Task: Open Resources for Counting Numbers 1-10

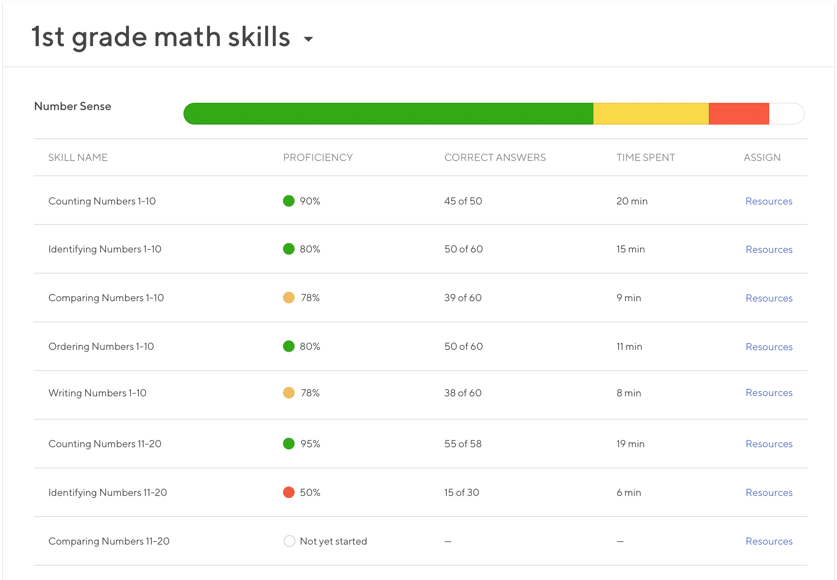Action: [768, 201]
